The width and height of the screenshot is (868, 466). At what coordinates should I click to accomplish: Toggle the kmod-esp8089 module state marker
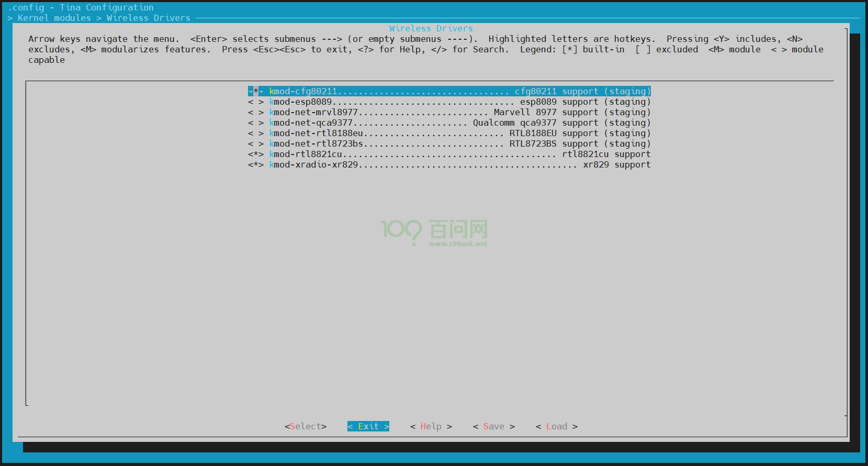pyautogui.click(x=255, y=102)
